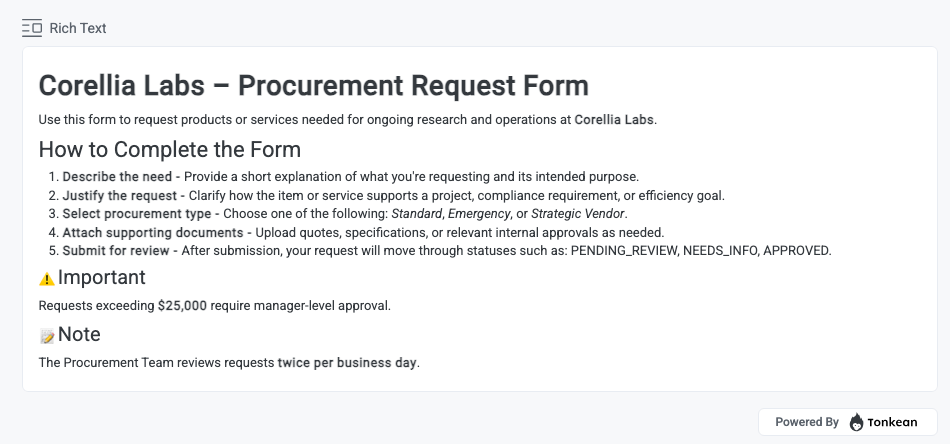Screen dimensions: 950x444
Task: Click the bold twice per business day text
Action: coord(347,362)
